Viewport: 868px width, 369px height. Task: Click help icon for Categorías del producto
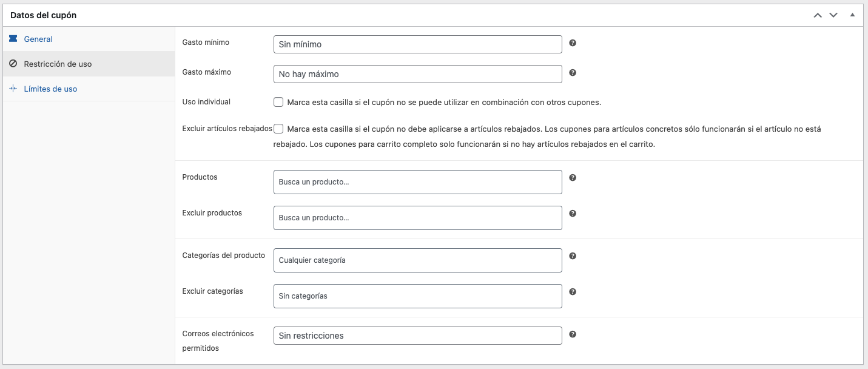573,256
